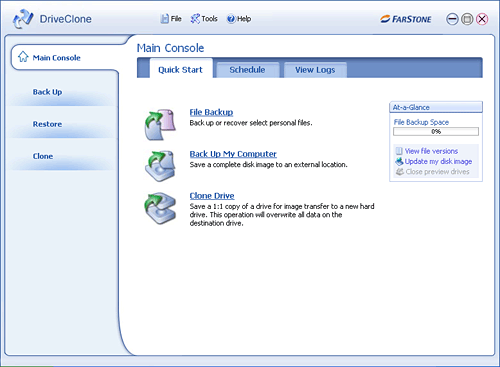Click the Main Console page heading

pos(170,48)
